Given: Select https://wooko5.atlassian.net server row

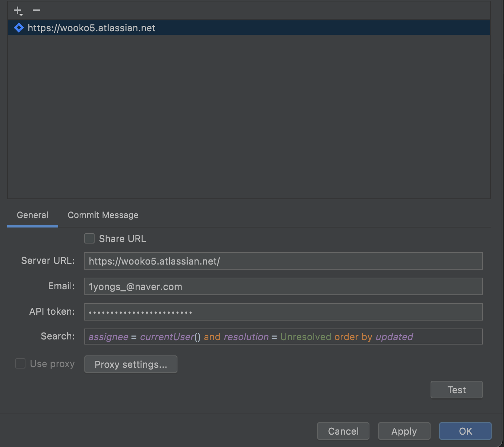Looking at the screenshot, I should 249,28.
